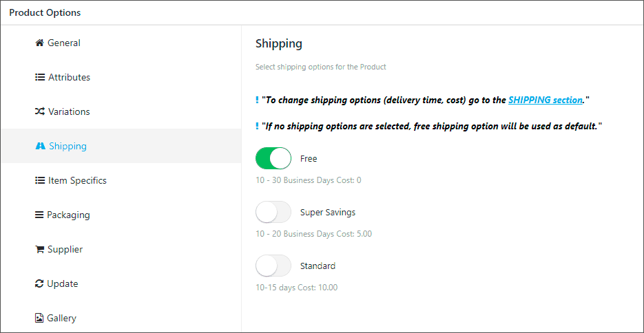Click the cart icon beside Supplier
Screen dimensions: 644x333
click(x=39, y=249)
